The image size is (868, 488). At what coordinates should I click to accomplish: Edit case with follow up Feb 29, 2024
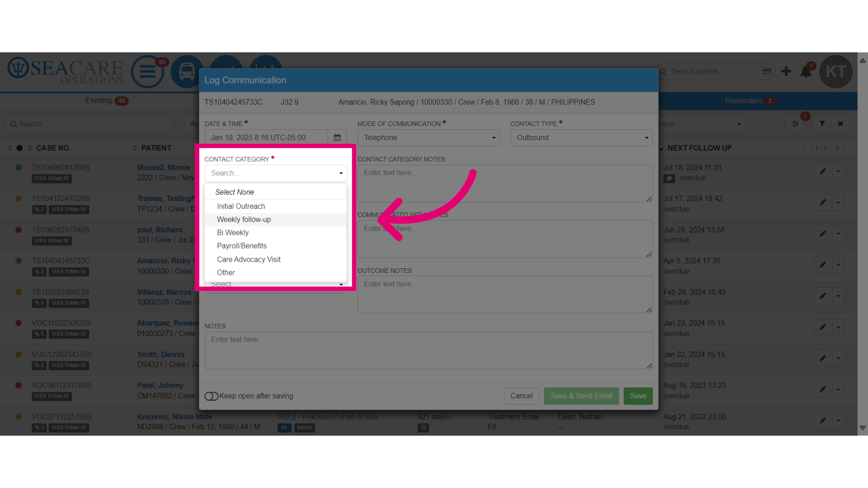point(823,296)
